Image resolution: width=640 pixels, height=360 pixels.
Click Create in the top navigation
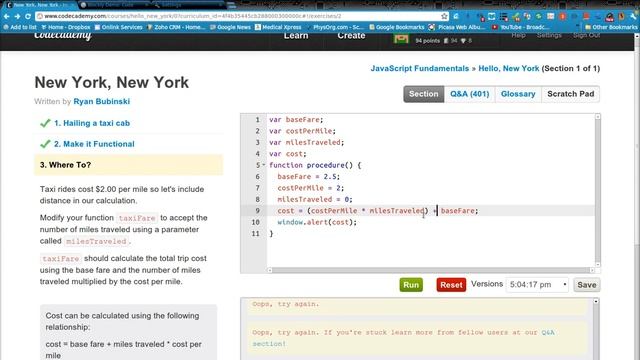(x=351, y=36)
